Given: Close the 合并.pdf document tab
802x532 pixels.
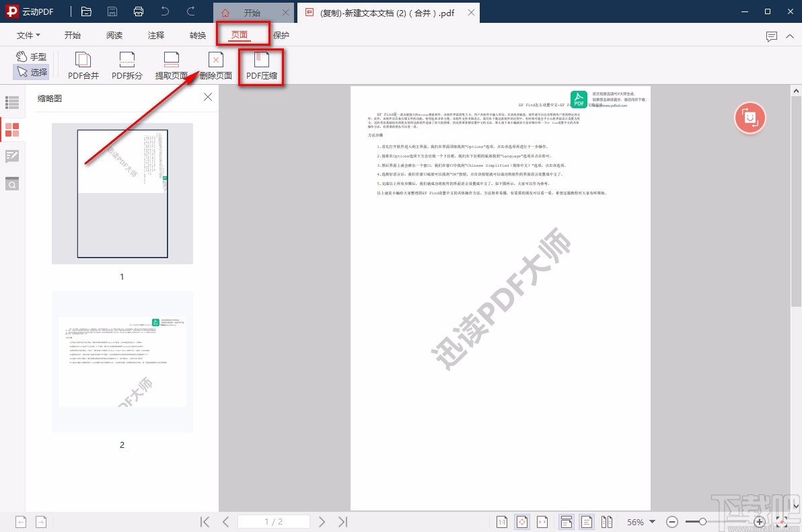Looking at the screenshot, I should tap(471, 12).
